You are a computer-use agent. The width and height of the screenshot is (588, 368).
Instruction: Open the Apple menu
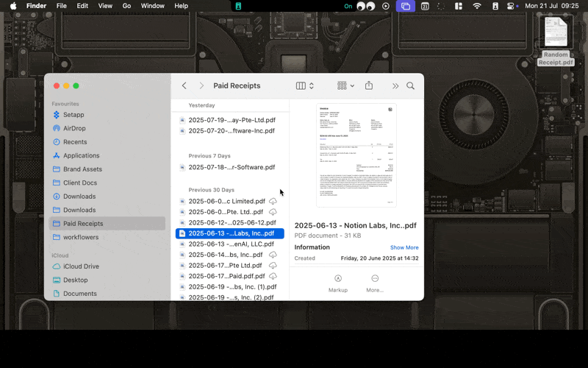(x=13, y=6)
